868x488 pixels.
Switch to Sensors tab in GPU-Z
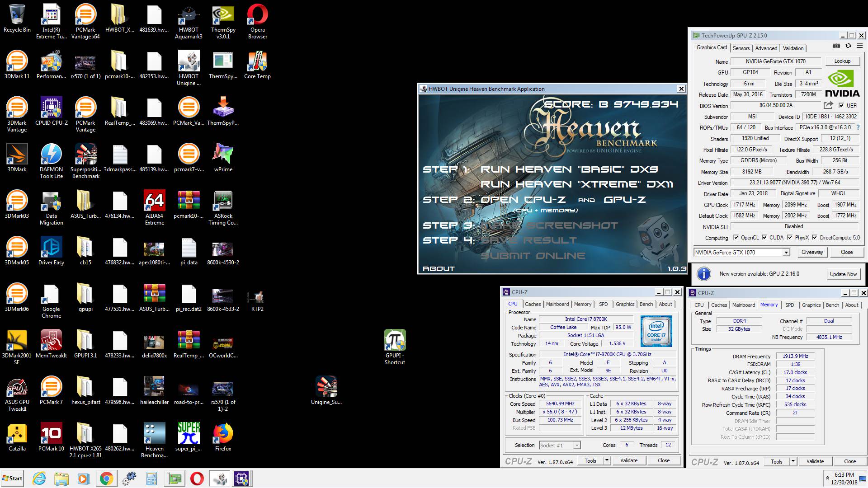(741, 48)
